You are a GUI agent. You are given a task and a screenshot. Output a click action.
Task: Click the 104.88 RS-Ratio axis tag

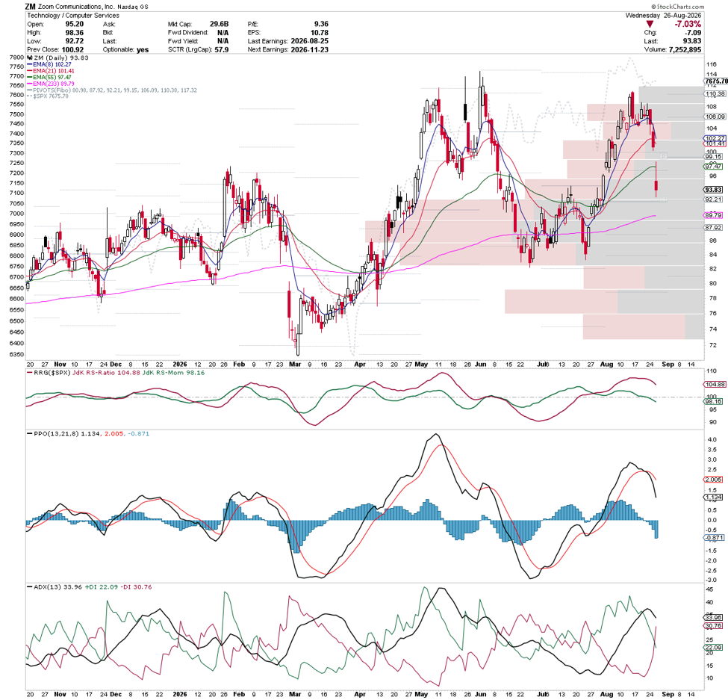pos(715,385)
